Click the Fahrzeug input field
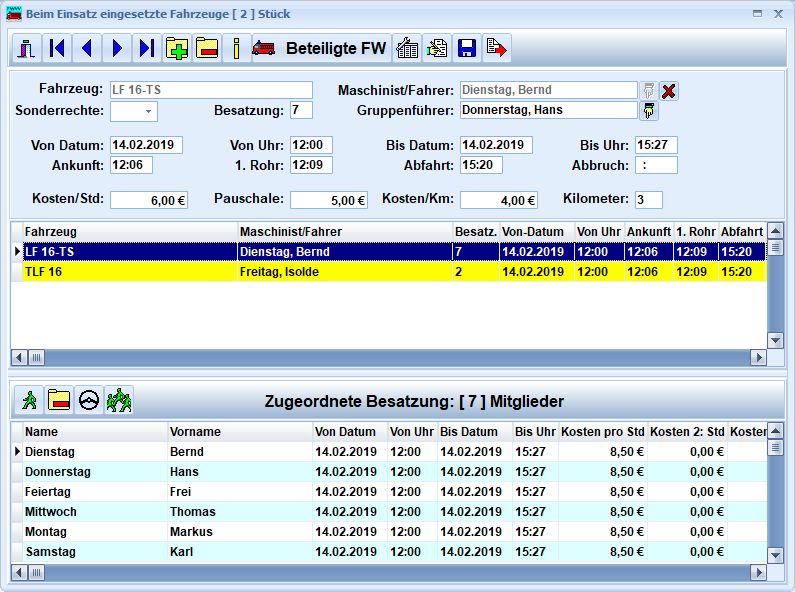Screen dimensions: 795x592 211,90
